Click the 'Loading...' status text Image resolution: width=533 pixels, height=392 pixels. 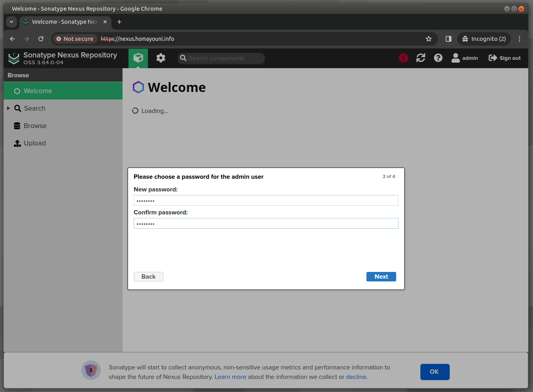155,111
